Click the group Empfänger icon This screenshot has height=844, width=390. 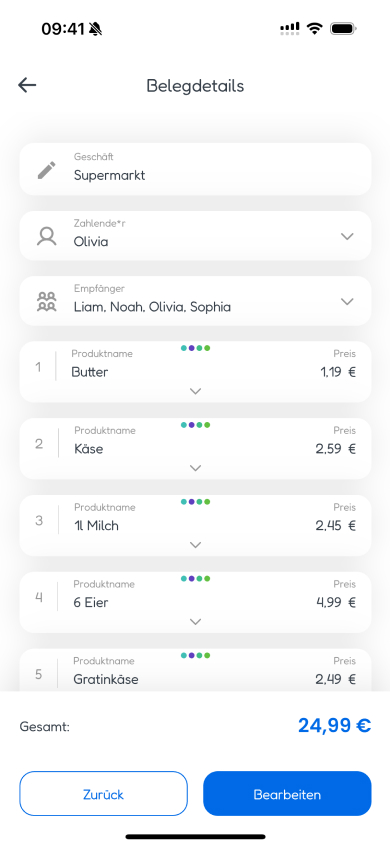(47, 301)
